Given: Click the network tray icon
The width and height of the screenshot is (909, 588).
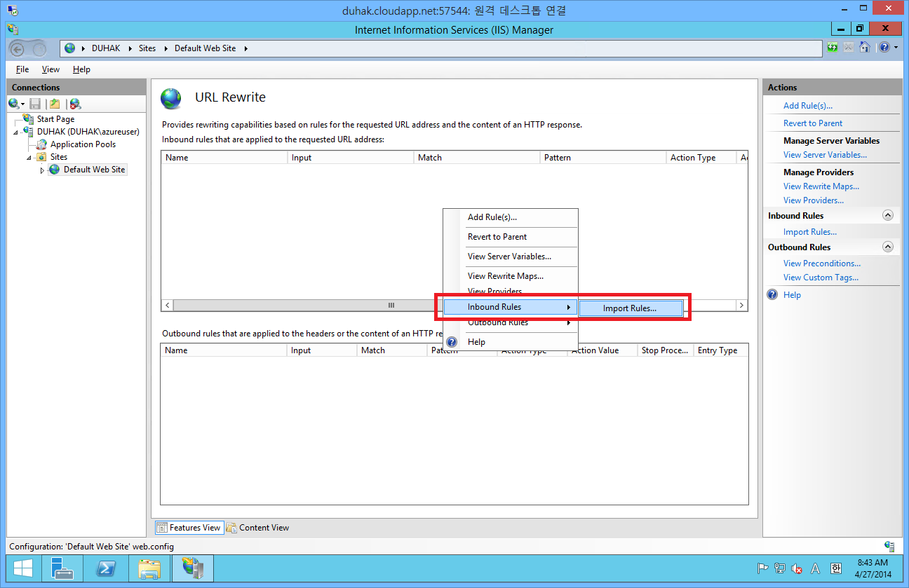Looking at the screenshot, I should pyautogui.click(x=780, y=568).
